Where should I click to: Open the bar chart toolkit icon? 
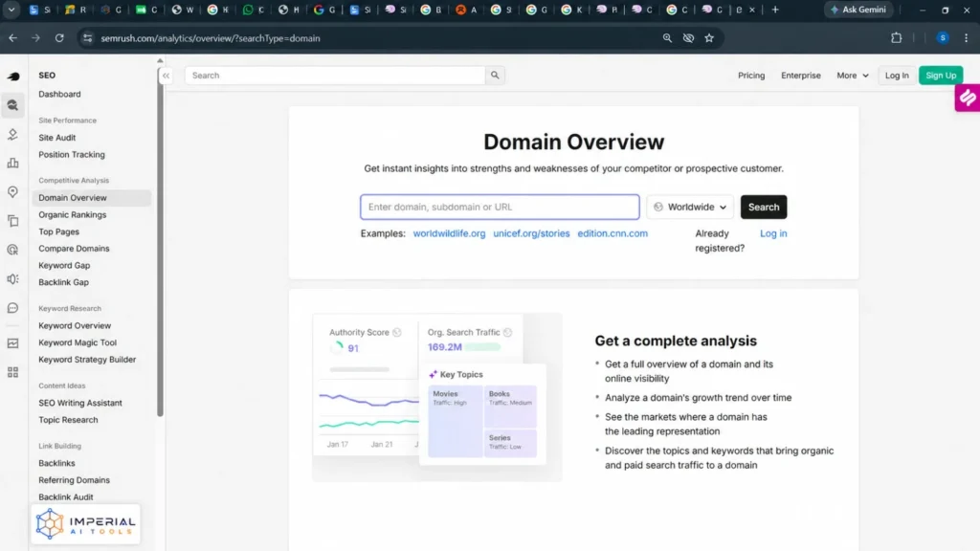click(12, 163)
